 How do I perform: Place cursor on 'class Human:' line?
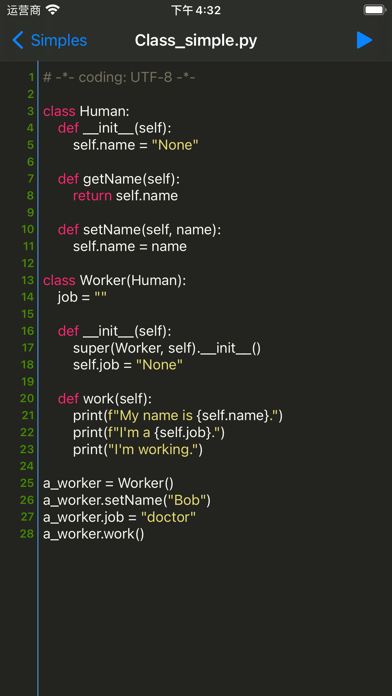coord(86,111)
